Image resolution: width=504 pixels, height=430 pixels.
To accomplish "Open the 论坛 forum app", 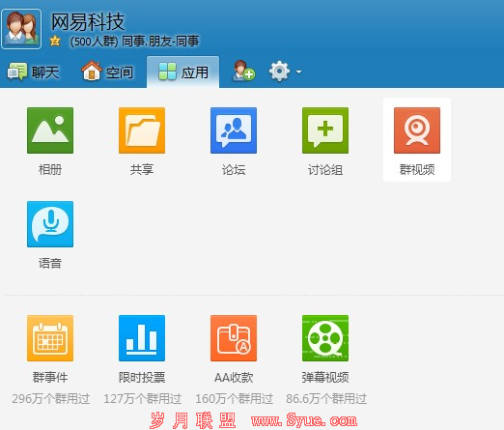I will pyautogui.click(x=234, y=130).
